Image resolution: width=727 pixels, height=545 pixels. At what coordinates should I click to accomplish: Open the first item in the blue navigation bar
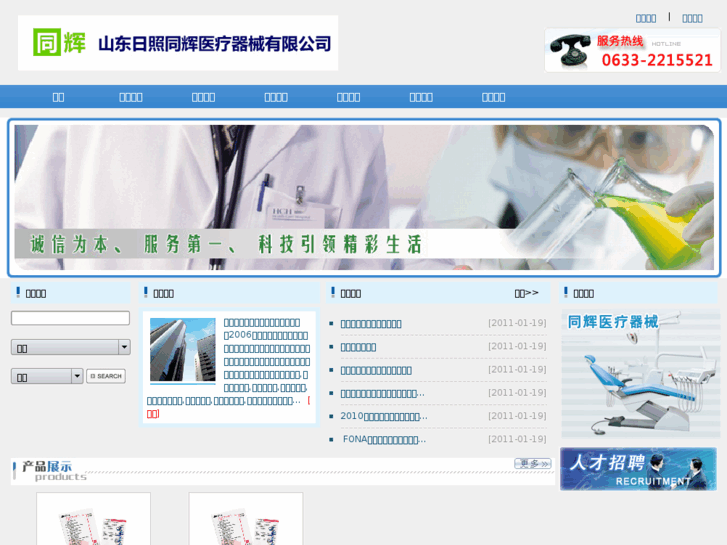pos(58,97)
